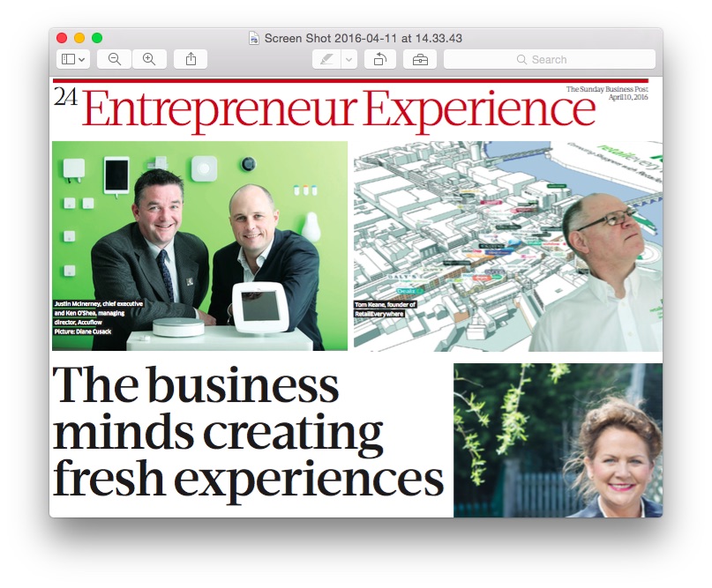The width and height of the screenshot is (712, 588).
Task: Click the Entrepreneur Experience red headline
Action: [339, 109]
